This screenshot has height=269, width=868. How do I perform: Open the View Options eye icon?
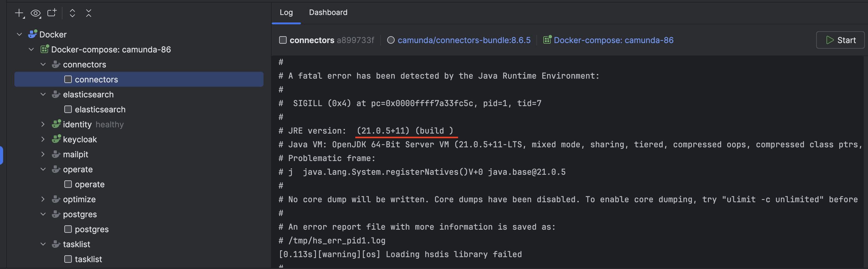36,13
